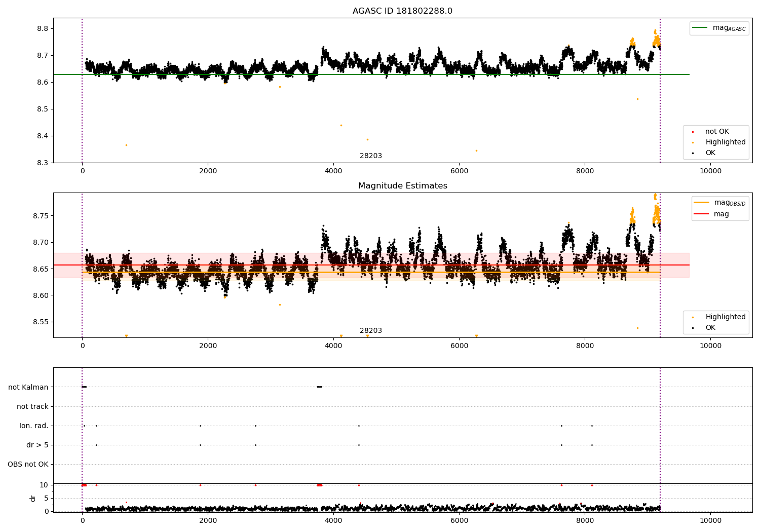Click the "8.7" y-tick in top plot
760x532 pixels.
pos(43,56)
